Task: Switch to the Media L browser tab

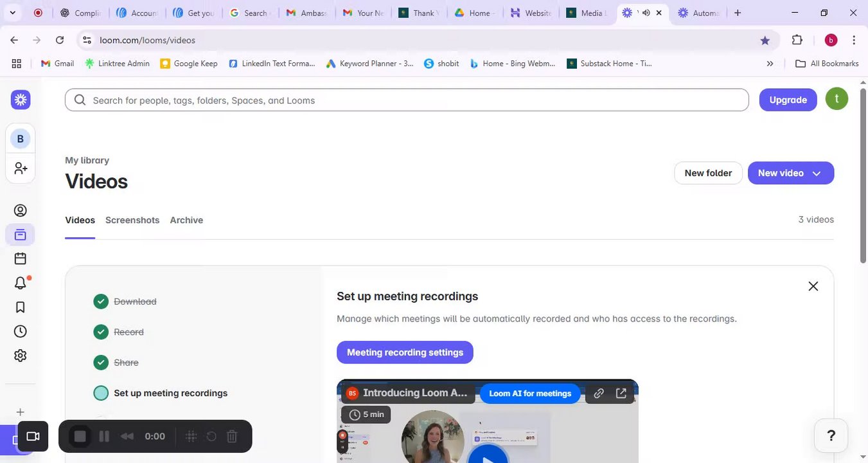Action: tap(587, 13)
